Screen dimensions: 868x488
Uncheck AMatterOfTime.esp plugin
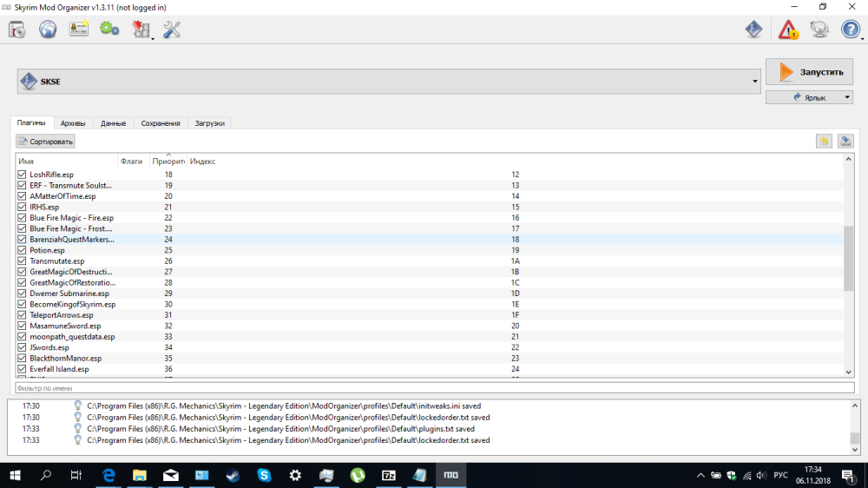pyautogui.click(x=22, y=196)
